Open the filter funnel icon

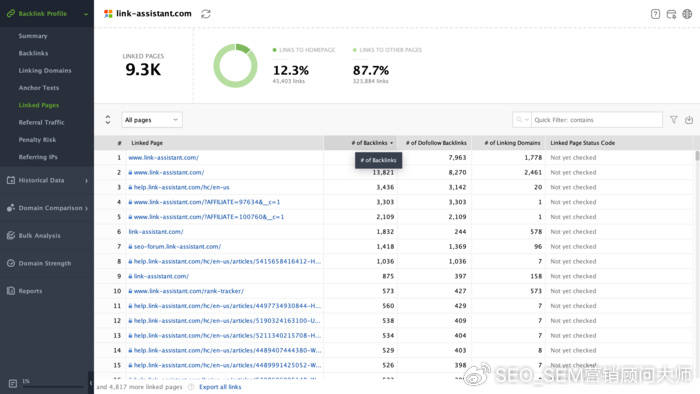[674, 120]
